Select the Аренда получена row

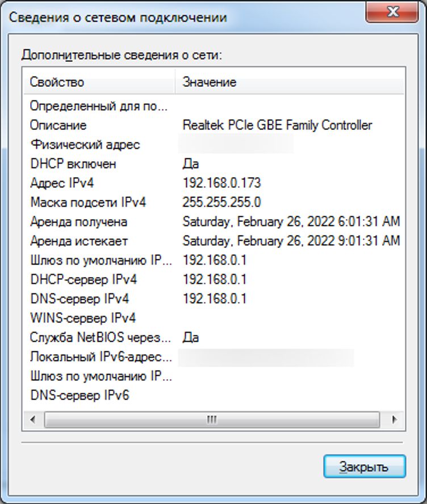(78, 222)
